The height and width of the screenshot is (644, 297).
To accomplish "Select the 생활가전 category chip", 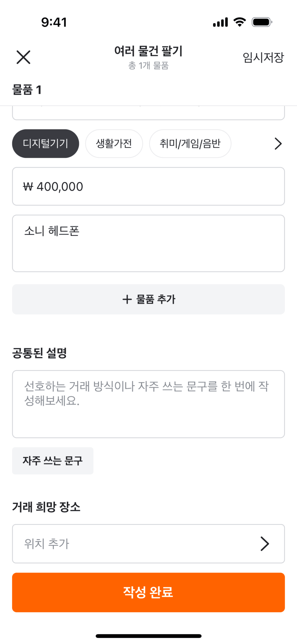I will pos(114,144).
